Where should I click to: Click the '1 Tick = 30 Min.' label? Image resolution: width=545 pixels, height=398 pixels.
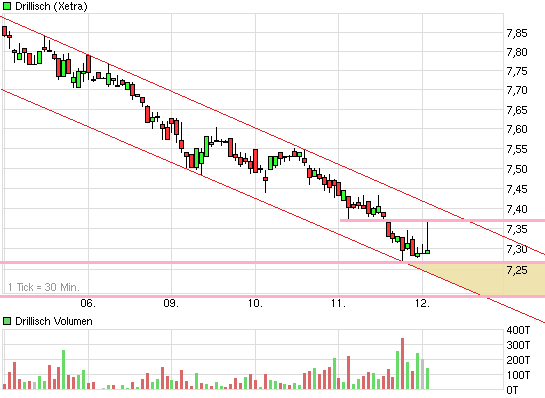(44, 287)
